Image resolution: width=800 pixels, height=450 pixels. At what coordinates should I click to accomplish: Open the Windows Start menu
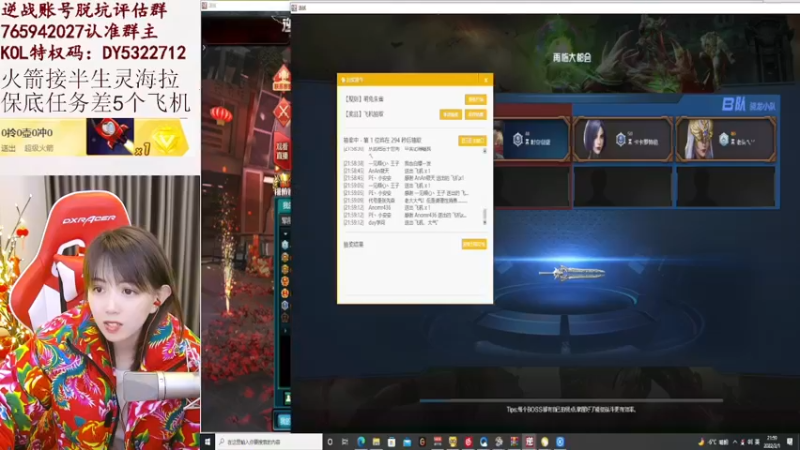click(208, 442)
